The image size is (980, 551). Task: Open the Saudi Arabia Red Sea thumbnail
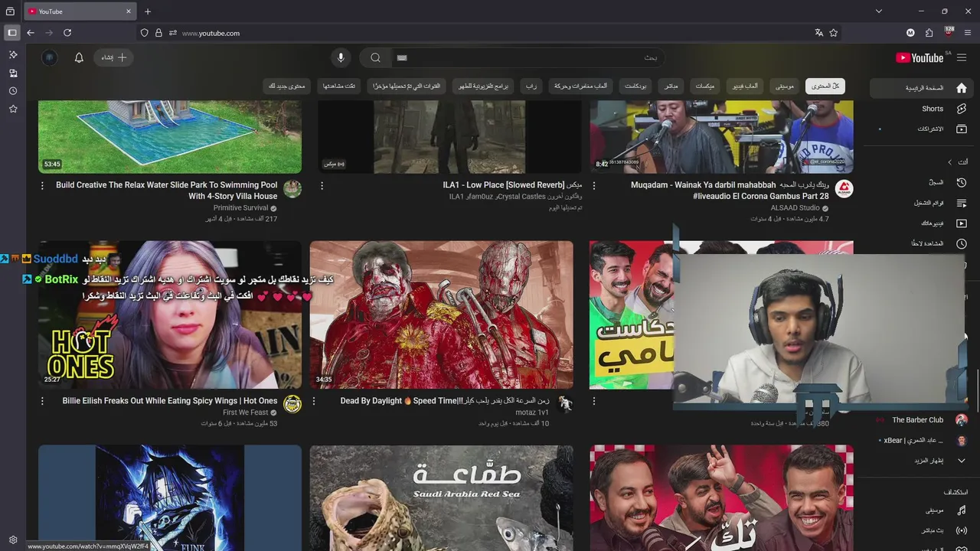442,497
